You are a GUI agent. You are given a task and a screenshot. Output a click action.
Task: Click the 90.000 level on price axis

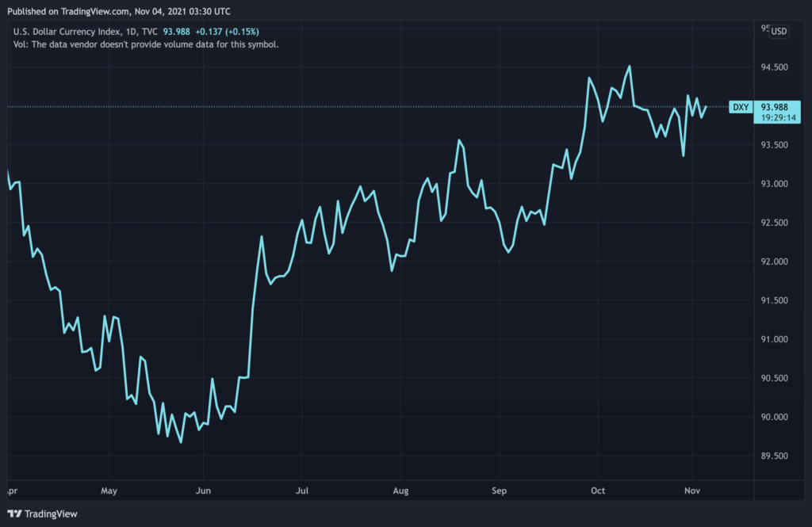point(774,418)
